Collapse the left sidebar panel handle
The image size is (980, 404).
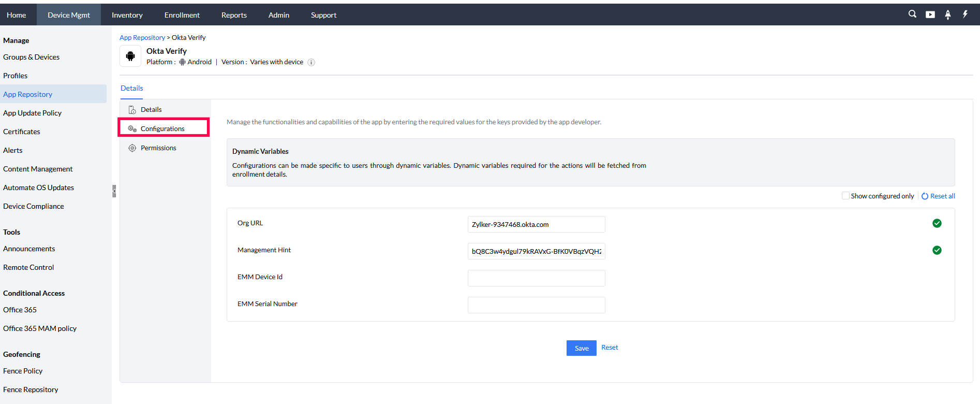pos(114,191)
